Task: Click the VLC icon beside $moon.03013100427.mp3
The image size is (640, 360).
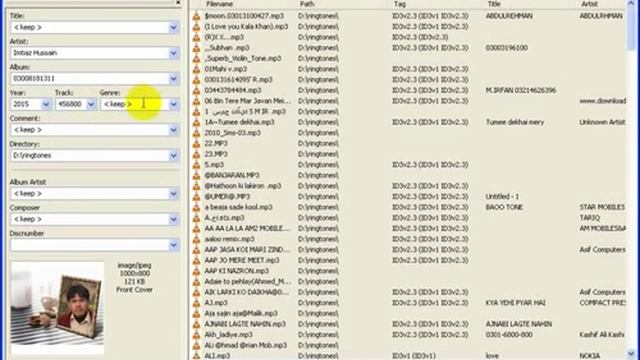Action: pos(196,16)
